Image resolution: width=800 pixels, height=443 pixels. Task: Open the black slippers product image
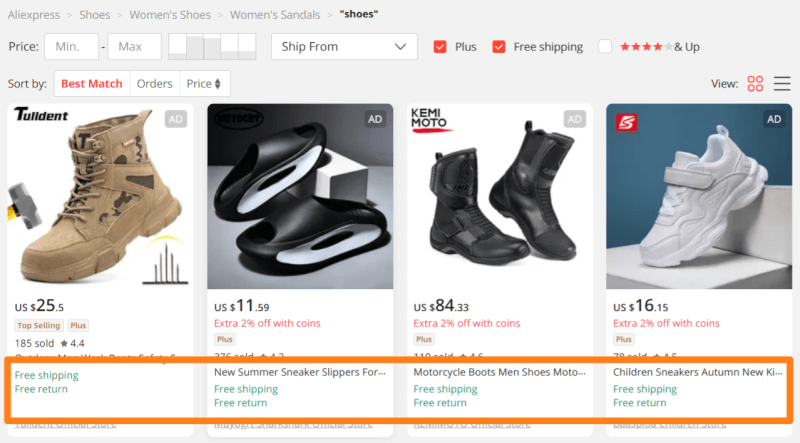[300, 196]
